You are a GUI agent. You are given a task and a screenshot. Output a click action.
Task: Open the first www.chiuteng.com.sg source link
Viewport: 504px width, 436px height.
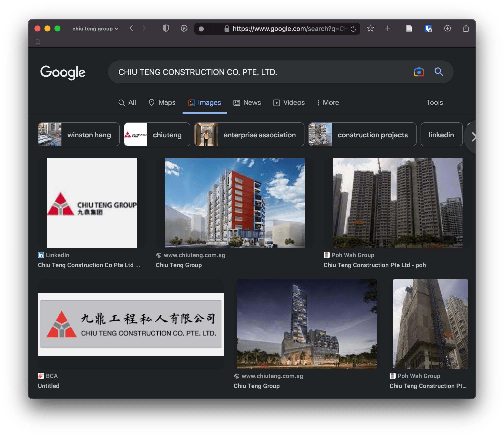191,255
